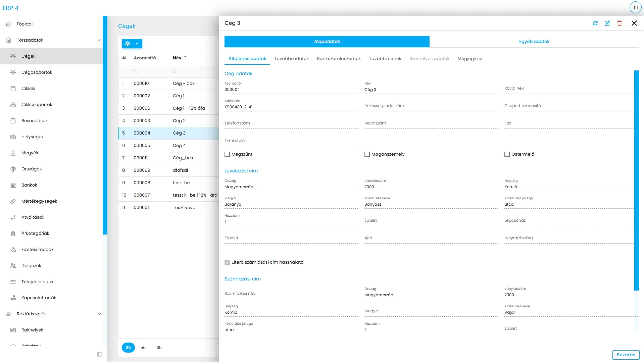This screenshot has width=644, height=362.
Task: Toggle the Megszűnt checkbox
Action: point(227,154)
